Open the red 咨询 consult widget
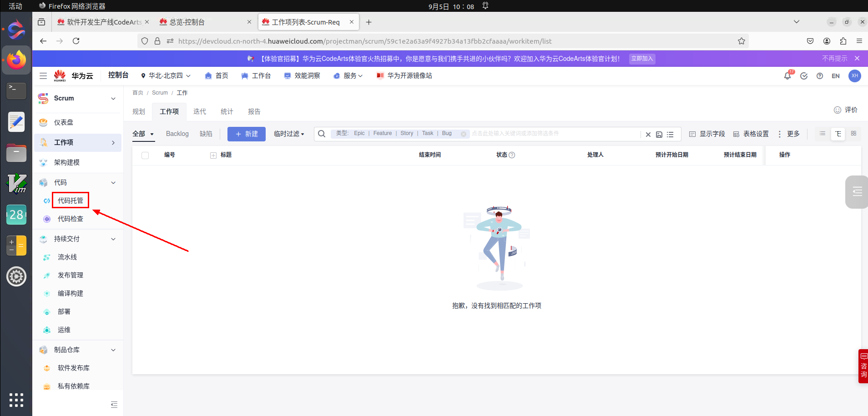Image resolution: width=868 pixels, height=416 pixels. (863, 366)
